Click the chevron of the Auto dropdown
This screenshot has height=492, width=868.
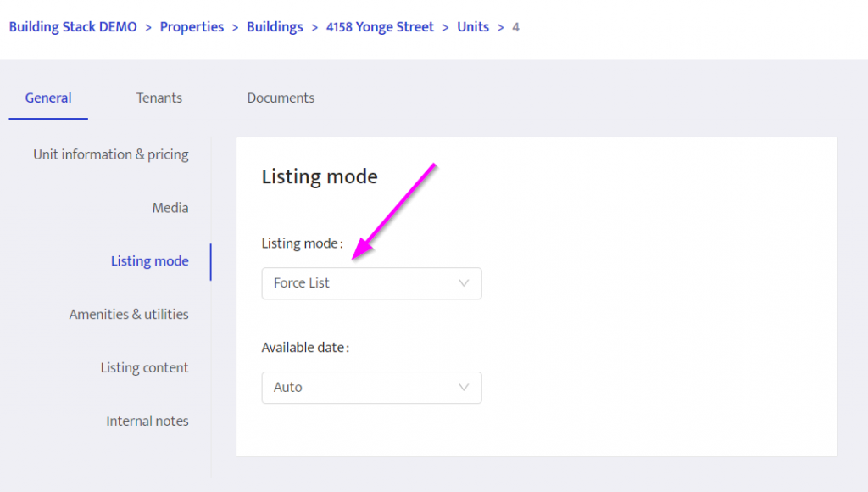click(x=464, y=388)
